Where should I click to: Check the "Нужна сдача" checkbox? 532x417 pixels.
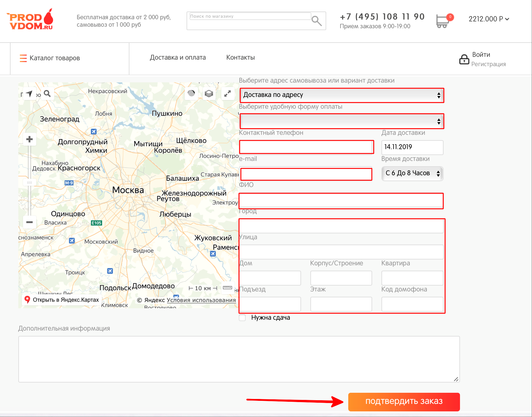[x=242, y=318]
